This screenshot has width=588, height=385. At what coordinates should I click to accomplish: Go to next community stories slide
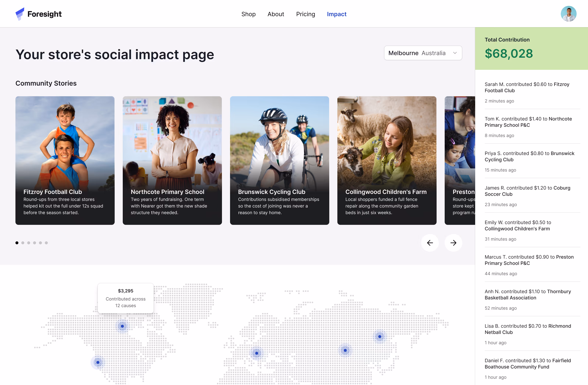tap(453, 243)
